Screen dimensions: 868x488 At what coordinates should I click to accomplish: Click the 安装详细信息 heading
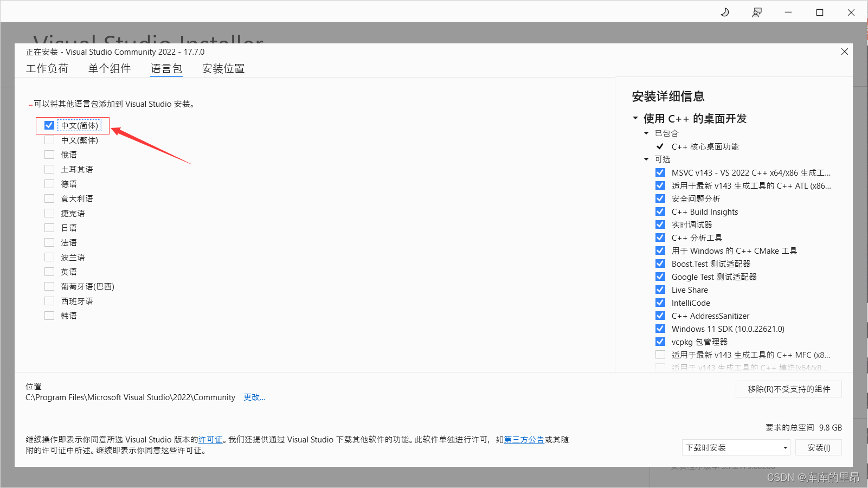[x=668, y=97]
